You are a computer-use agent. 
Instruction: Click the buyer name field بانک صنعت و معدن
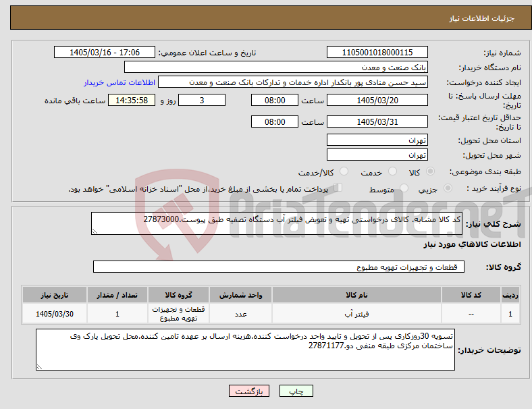276,67
